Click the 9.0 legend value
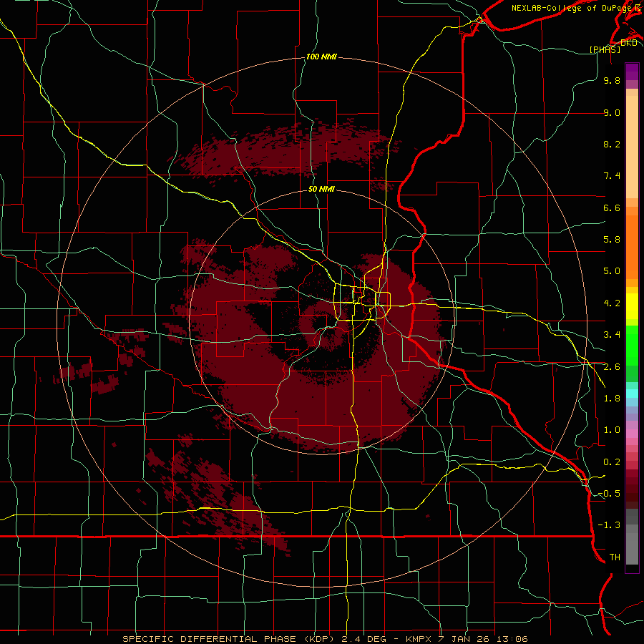 (x=612, y=112)
